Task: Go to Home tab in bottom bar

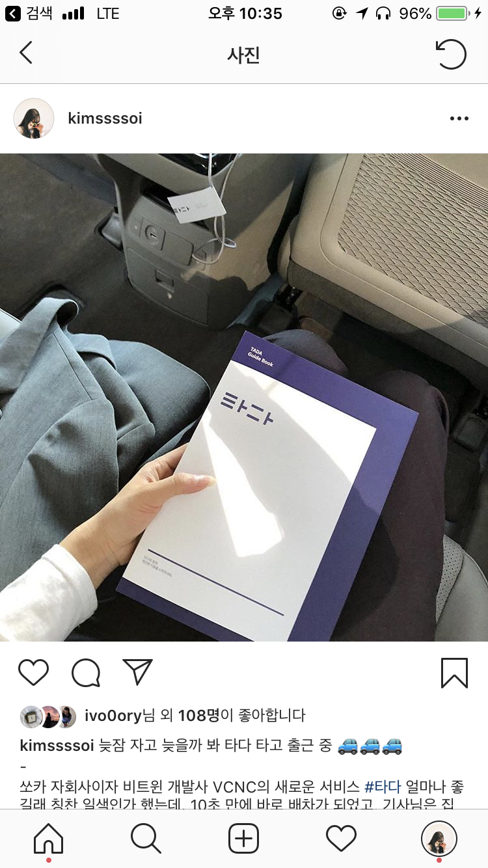Action: pyautogui.click(x=49, y=839)
